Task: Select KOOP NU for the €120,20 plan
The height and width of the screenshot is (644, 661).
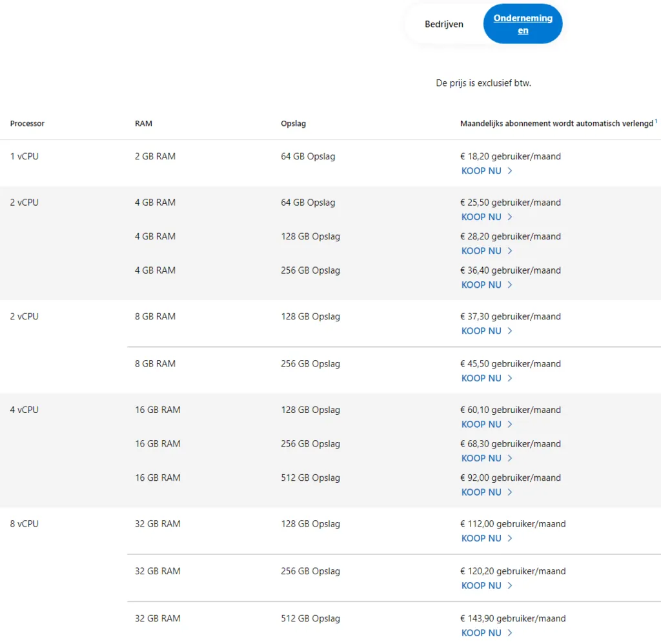Action: click(482, 586)
